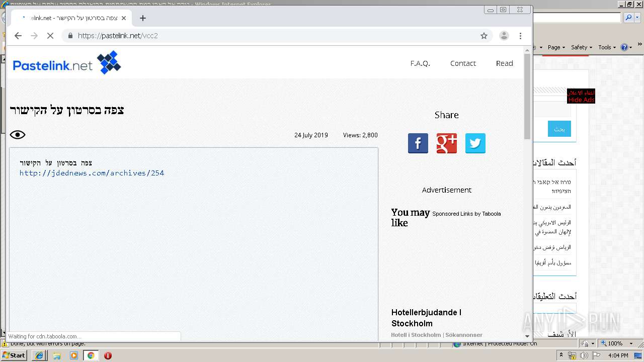Open media player taskbar icon
644x362 pixels.
click(74, 355)
